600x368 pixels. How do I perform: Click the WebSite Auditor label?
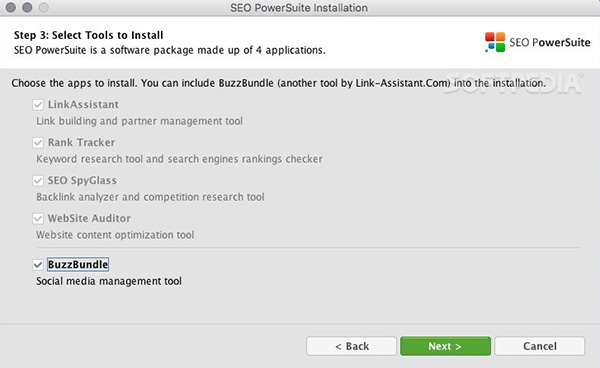89,218
